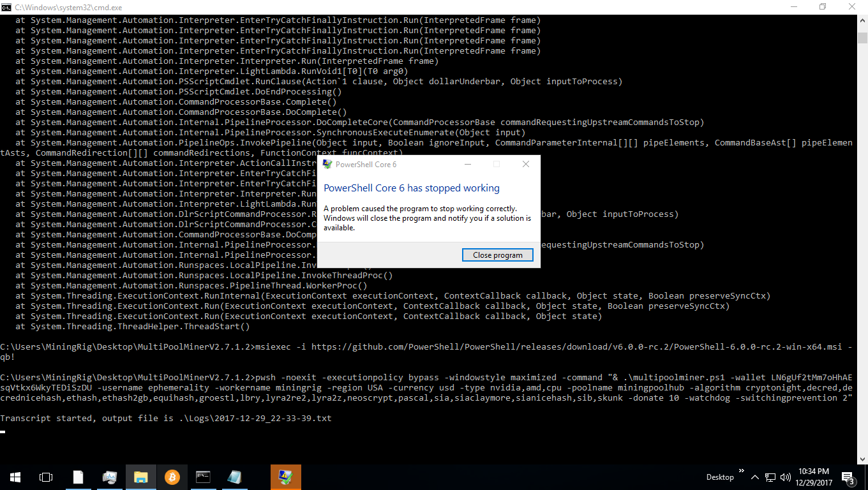
Task: Open the performance monitor taskbar icon
Action: (x=109, y=477)
